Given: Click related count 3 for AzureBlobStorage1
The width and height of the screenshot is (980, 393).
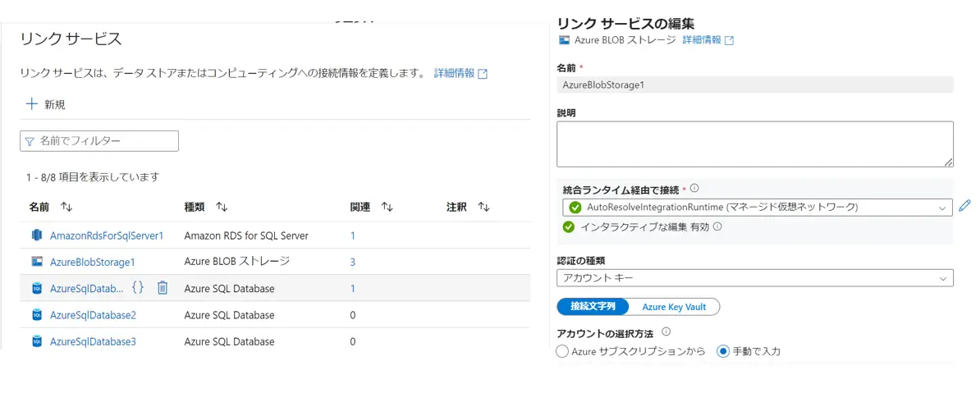Looking at the screenshot, I should click(x=352, y=262).
